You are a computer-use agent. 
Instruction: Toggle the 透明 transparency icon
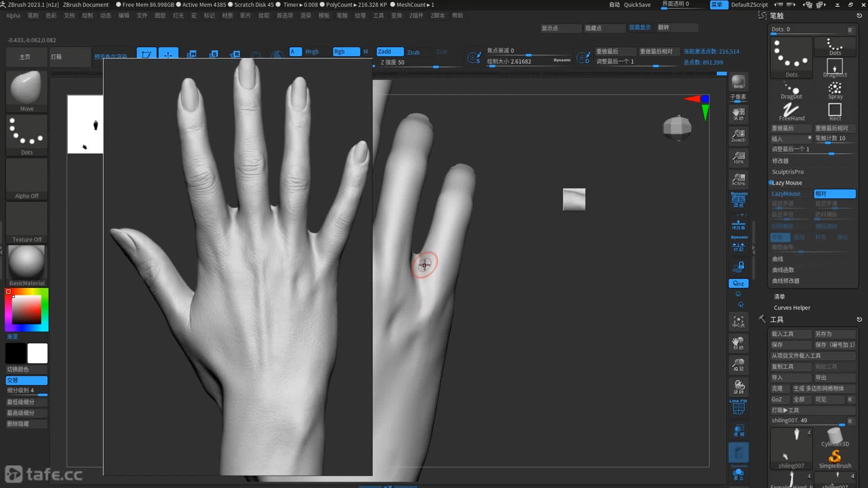pyautogui.click(x=738, y=430)
